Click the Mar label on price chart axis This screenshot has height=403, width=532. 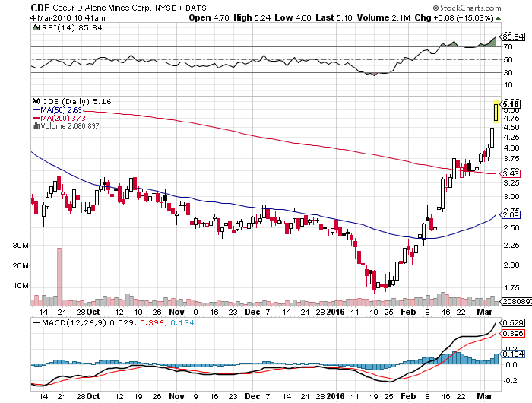click(x=485, y=312)
